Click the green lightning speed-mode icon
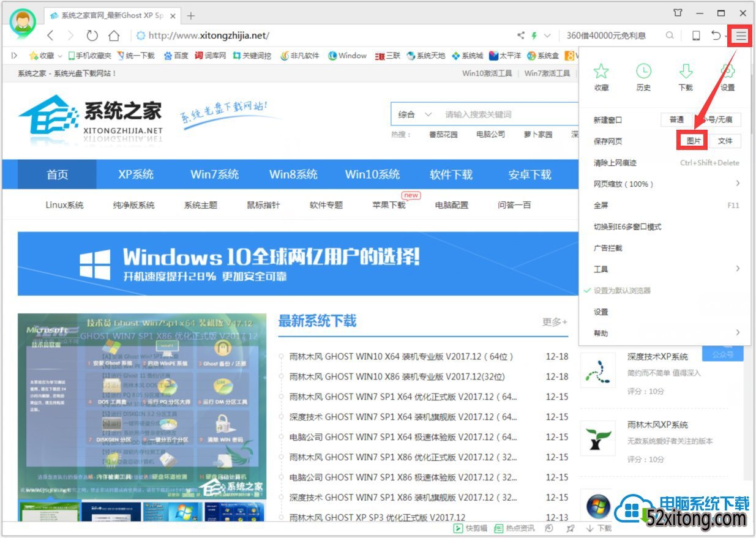 coord(534,35)
